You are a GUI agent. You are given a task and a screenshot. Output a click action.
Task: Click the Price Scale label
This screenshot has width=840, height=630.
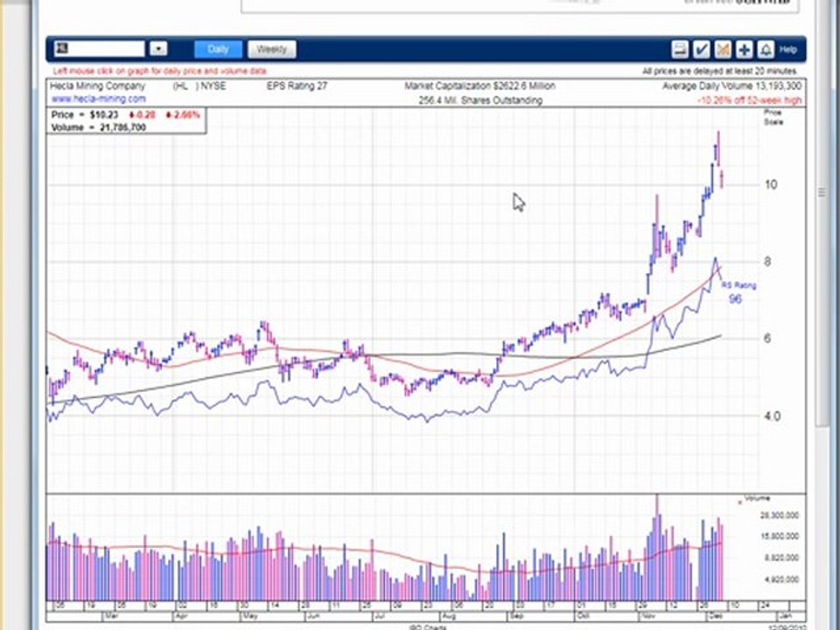(x=773, y=117)
